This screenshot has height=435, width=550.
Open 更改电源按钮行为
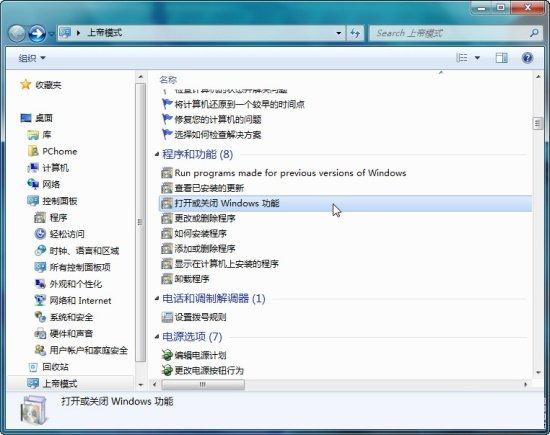[209, 370]
